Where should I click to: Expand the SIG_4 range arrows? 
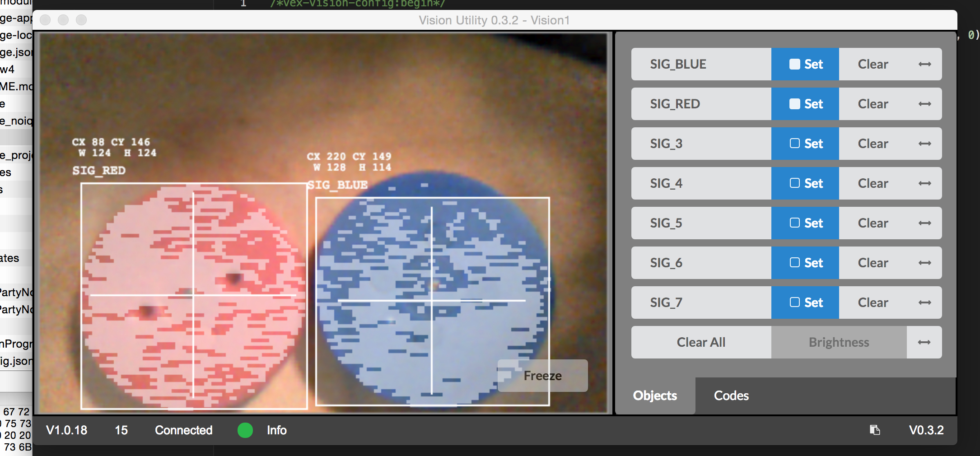(x=924, y=183)
